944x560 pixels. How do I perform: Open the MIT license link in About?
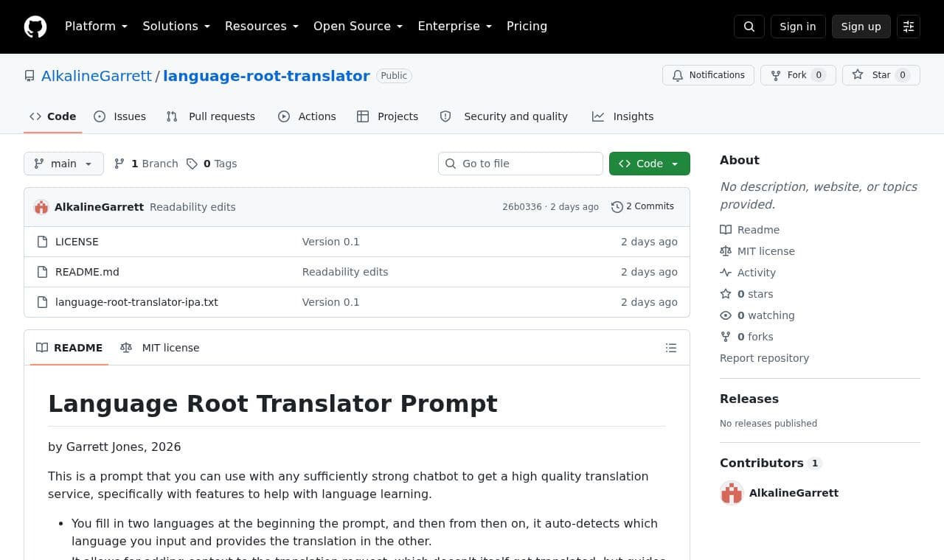click(x=757, y=251)
